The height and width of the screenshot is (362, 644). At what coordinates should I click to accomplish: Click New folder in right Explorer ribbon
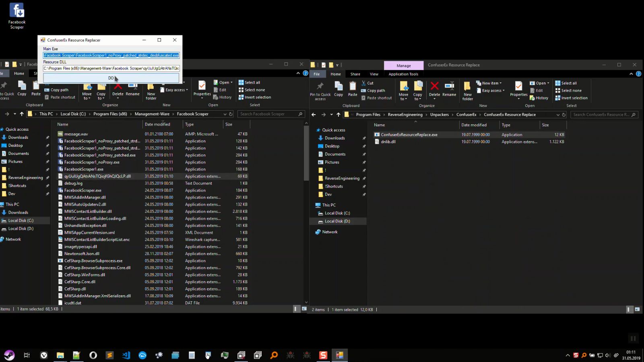(467, 91)
